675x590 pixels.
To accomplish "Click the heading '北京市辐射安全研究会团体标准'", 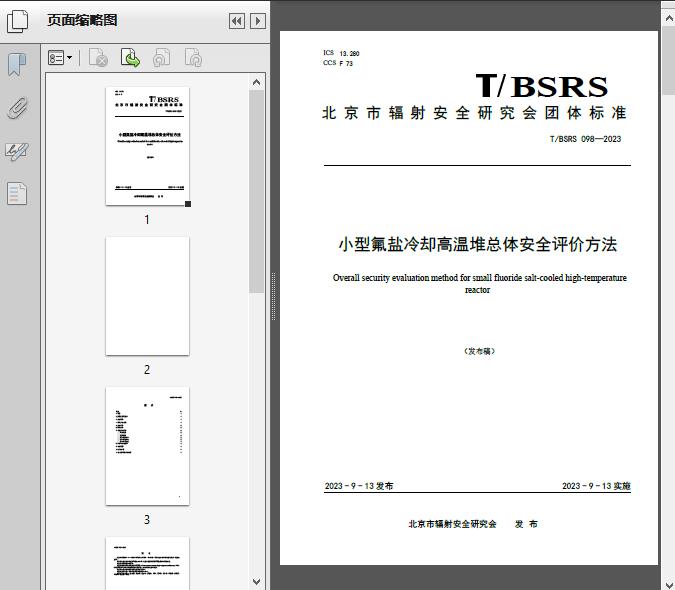I will [x=474, y=113].
